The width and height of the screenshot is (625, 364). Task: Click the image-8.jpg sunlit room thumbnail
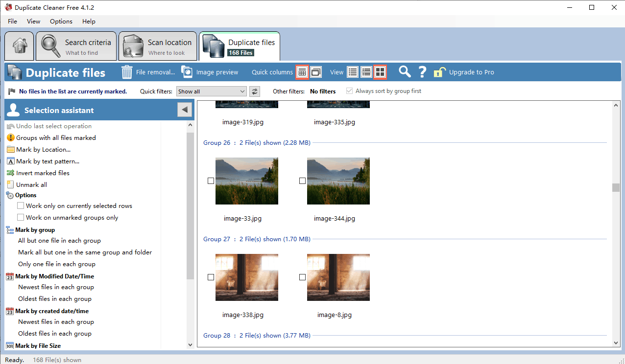pos(338,277)
